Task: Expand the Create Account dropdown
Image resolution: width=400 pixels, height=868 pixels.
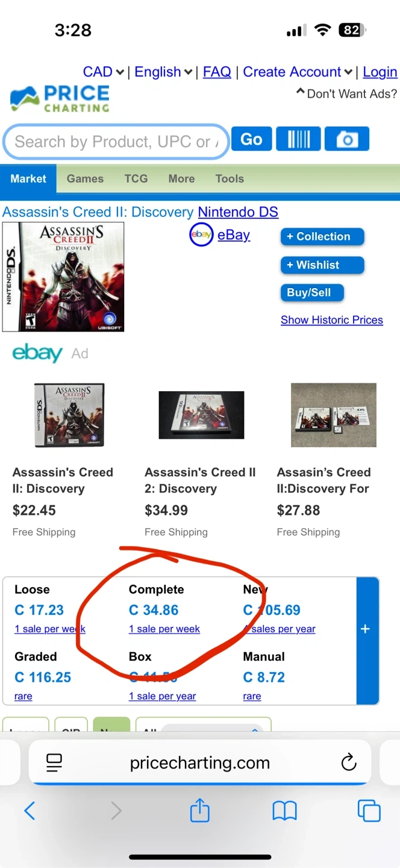Action: (x=298, y=72)
